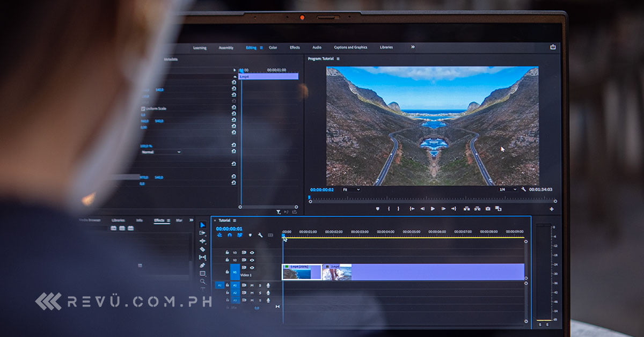Reset parameter beside Uniform Scale

click(233, 107)
